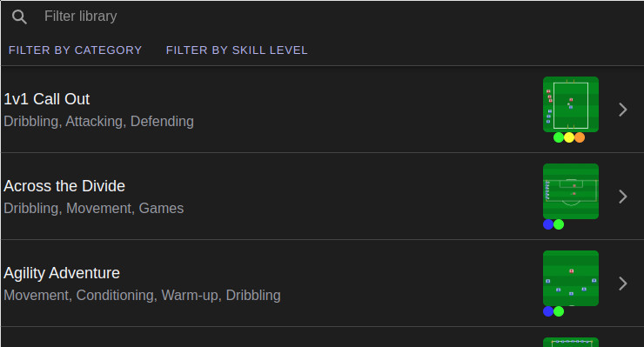Click the search magnifier icon
644x347 pixels.
(x=19, y=17)
